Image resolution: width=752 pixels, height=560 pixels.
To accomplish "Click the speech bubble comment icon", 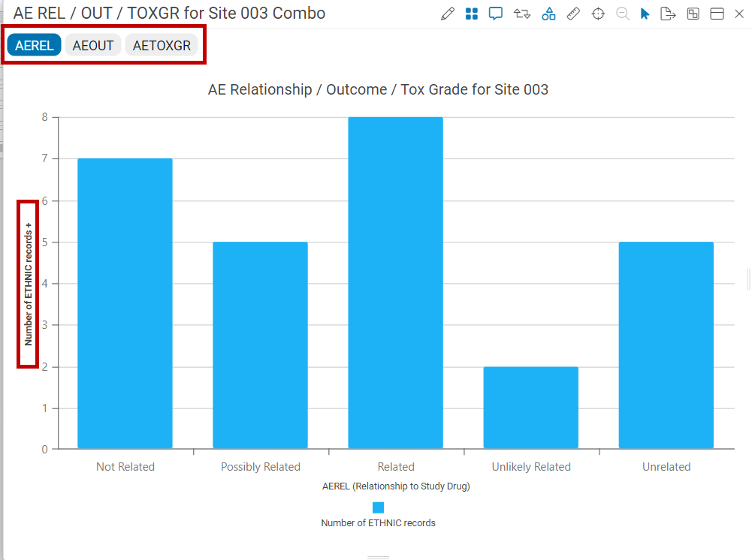I will (495, 14).
